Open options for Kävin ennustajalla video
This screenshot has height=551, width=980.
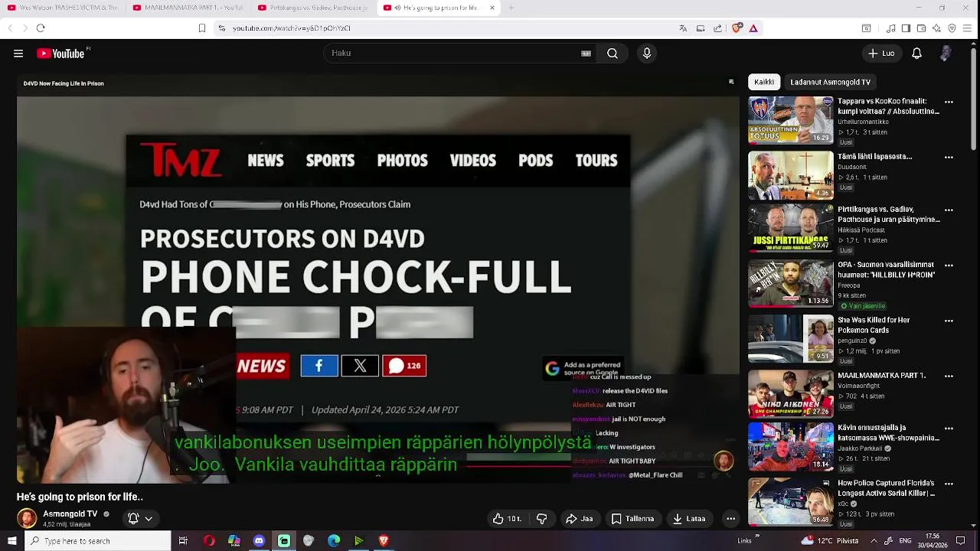coord(949,429)
